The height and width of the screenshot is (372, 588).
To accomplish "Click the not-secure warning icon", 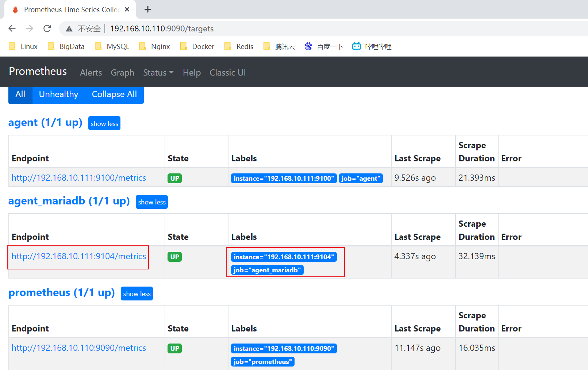I will point(69,29).
